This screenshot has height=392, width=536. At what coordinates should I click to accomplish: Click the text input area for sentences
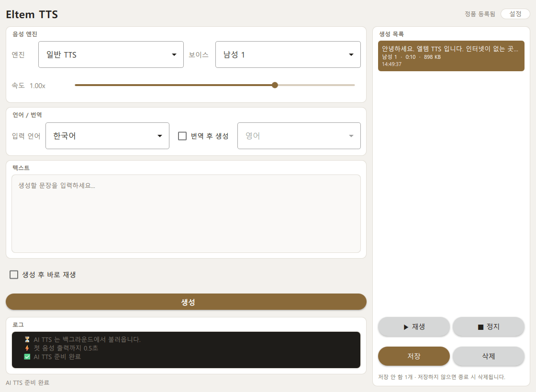click(x=186, y=214)
